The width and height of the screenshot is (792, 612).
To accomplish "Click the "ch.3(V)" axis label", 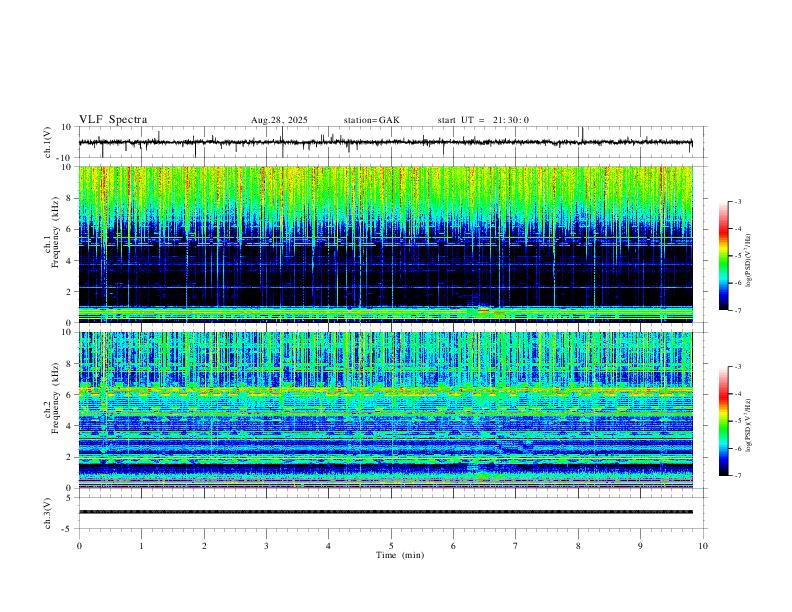I will (48, 513).
